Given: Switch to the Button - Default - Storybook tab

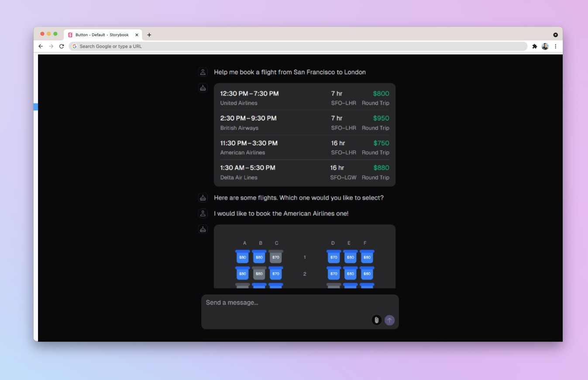Looking at the screenshot, I should pyautogui.click(x=103, y=35).
